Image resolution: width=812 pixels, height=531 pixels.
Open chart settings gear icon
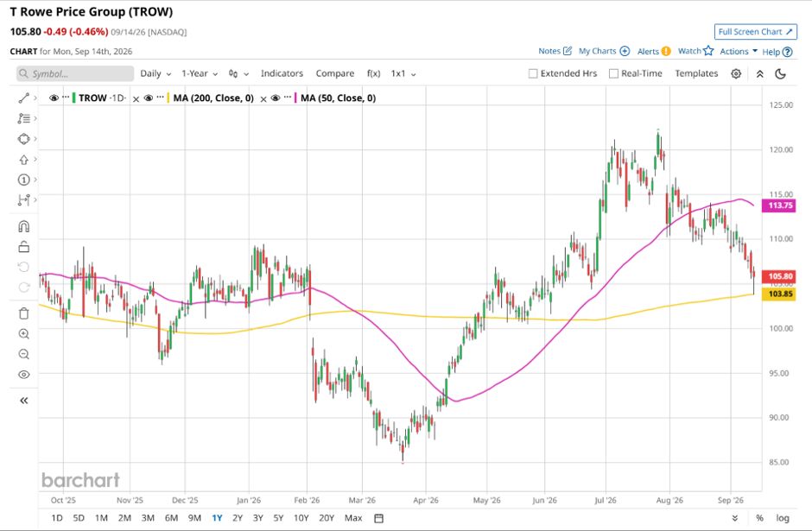click(x=736, y=73)
